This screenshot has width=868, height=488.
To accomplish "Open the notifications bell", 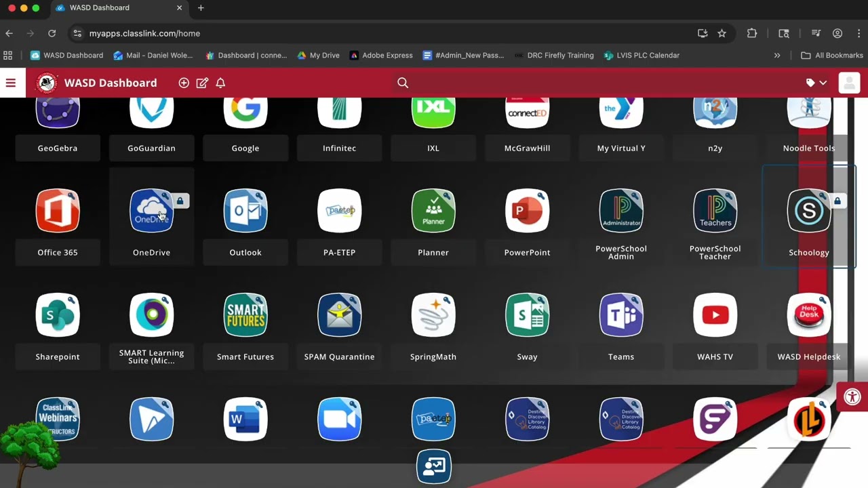I will [x=220, y=83].
